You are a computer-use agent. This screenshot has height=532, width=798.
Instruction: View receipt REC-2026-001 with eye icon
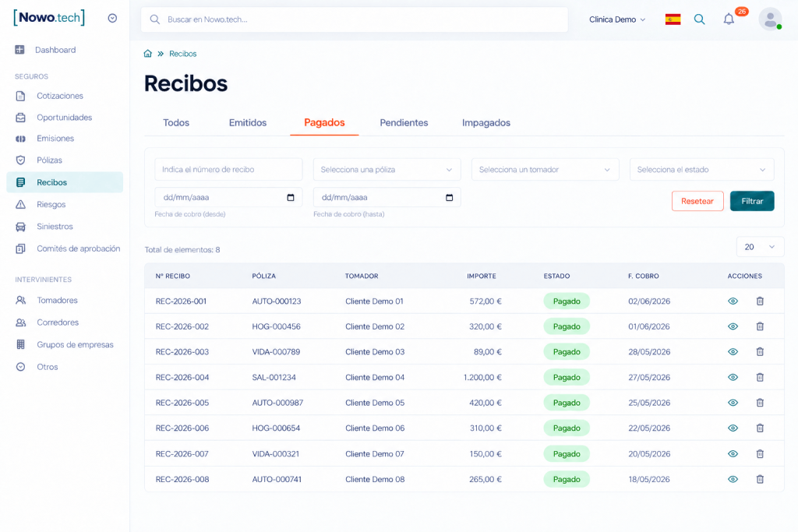coord(733,301)
